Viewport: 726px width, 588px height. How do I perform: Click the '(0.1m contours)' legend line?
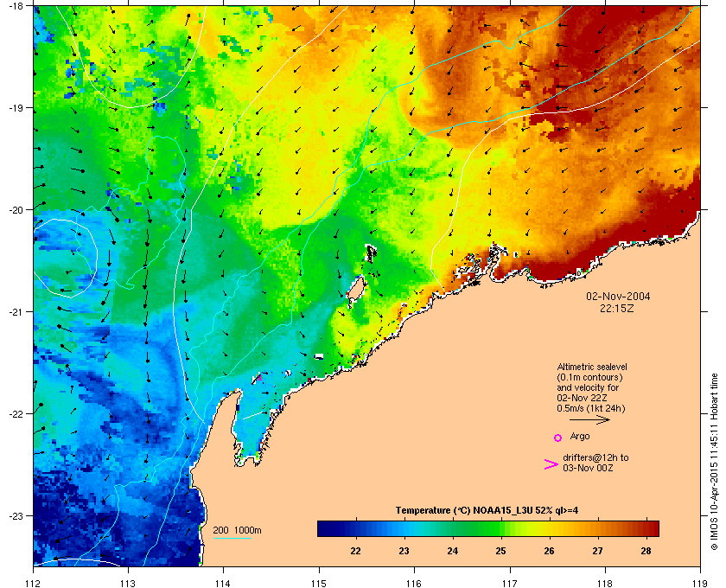coord(589,377)
